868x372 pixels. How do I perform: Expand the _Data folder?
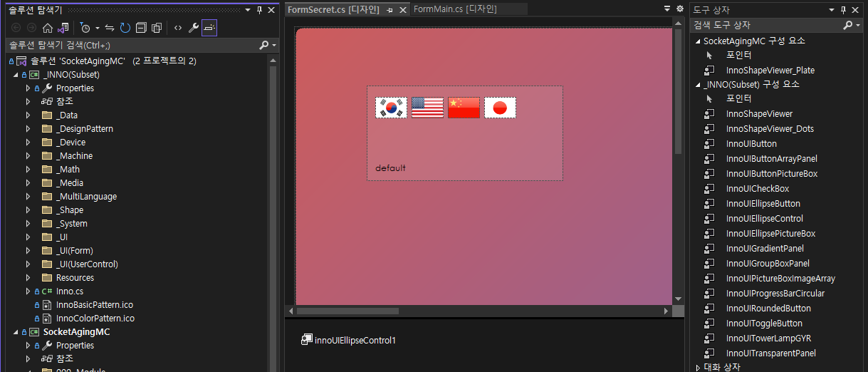coord(28,115)
